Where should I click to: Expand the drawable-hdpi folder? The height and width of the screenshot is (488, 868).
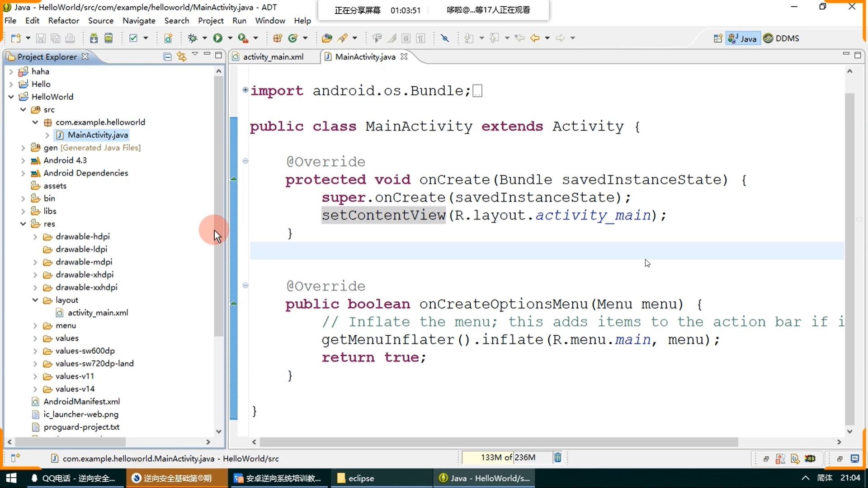pyautogui.click(x=35, y=237)
